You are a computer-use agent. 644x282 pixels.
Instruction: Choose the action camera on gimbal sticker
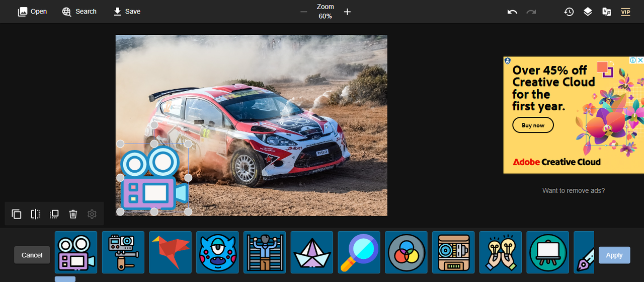123,252
